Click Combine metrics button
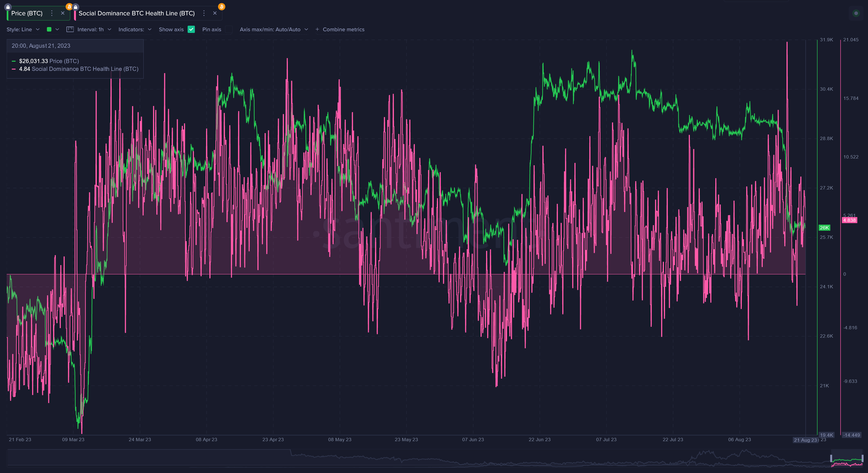 click(x=340, y=29)
